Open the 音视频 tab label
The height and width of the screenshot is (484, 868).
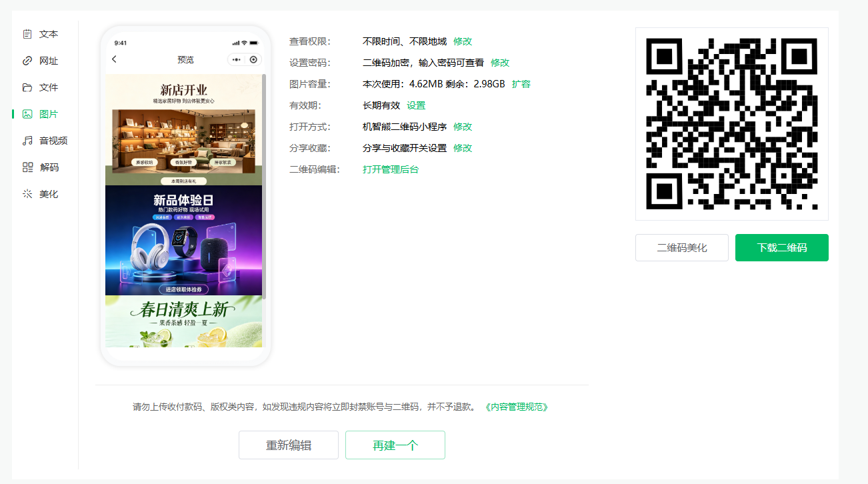pos(53,141)
